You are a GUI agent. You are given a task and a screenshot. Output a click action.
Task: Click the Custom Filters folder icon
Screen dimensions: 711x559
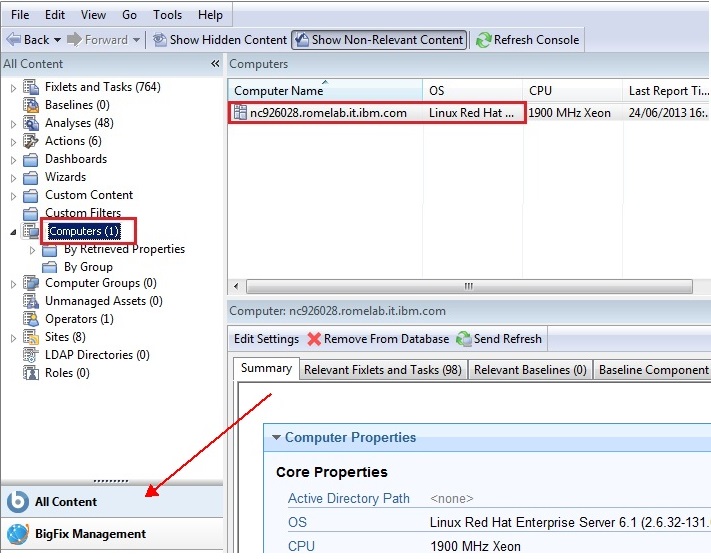point(31,213)
